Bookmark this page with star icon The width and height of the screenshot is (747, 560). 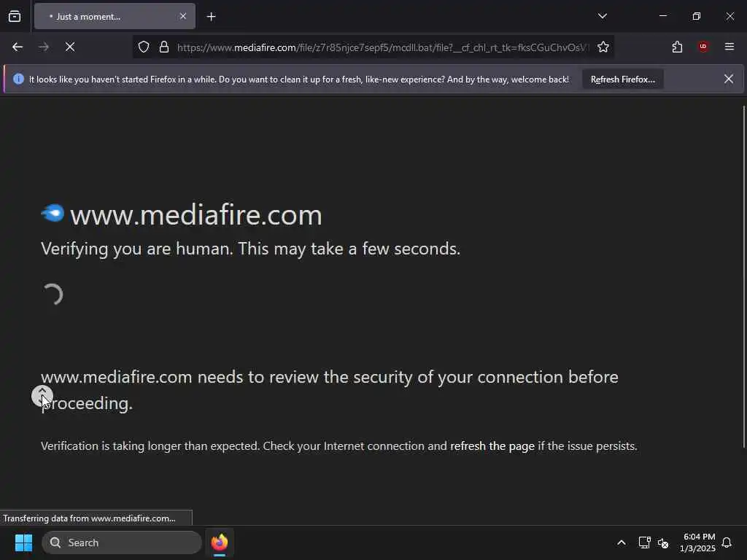pos(603,47)
